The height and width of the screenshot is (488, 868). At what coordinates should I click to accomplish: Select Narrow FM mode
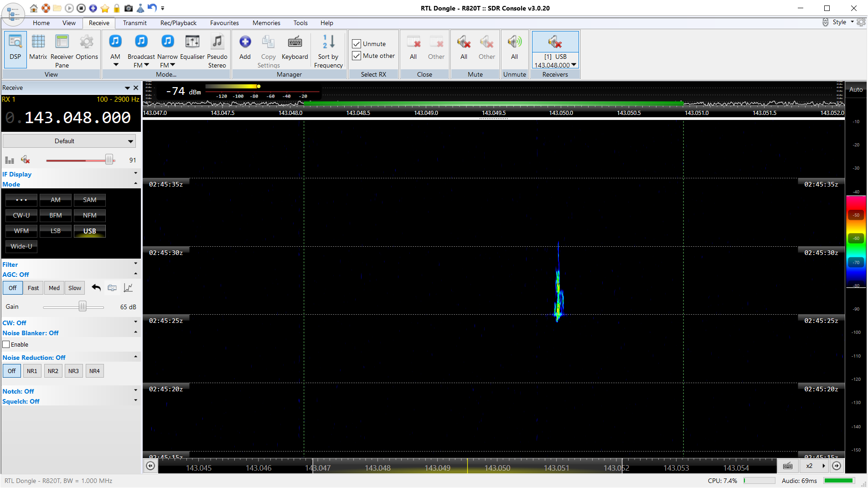click(x=167, y=51)
